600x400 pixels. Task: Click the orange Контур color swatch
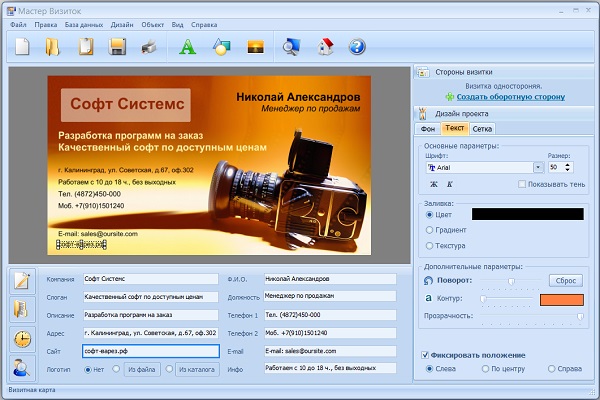coord(561,299)
